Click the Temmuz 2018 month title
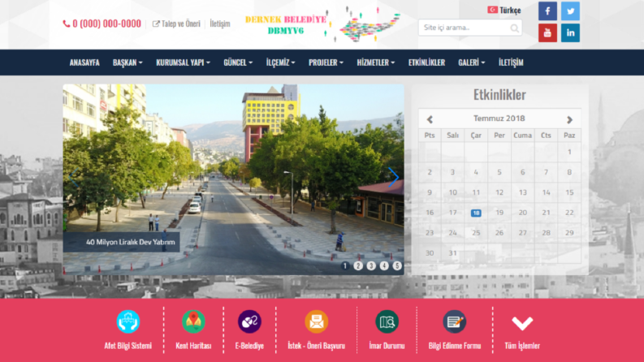Screen dimensions: 644x362 point(499,119)
